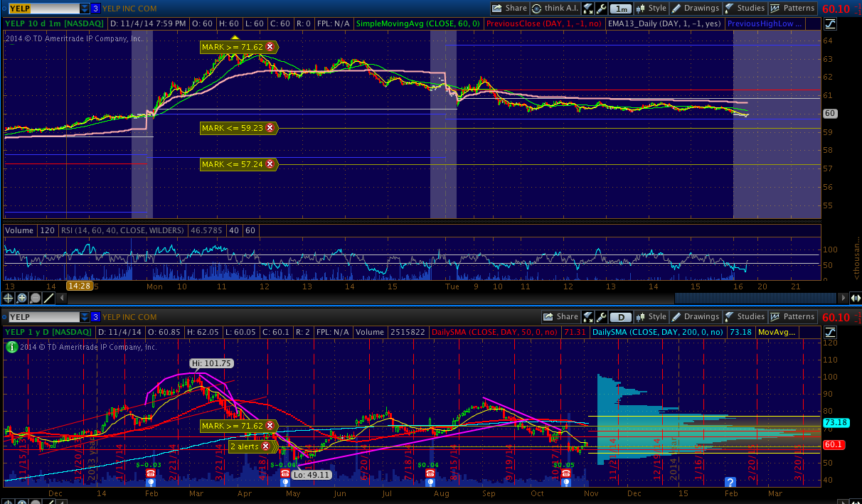Click the earnings phone icon near February
862x504 pixels.
point(151,473)
